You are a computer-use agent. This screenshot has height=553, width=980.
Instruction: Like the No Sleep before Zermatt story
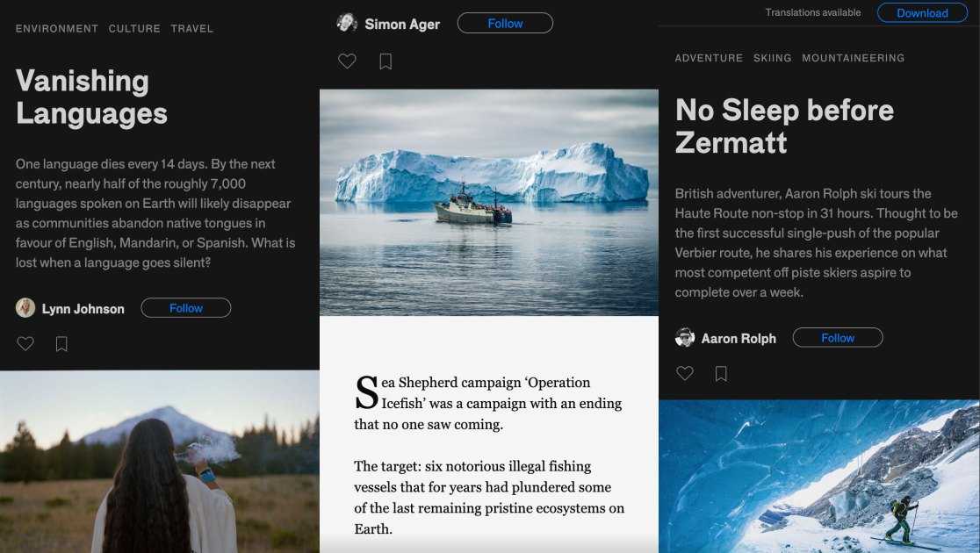[684, 373]
